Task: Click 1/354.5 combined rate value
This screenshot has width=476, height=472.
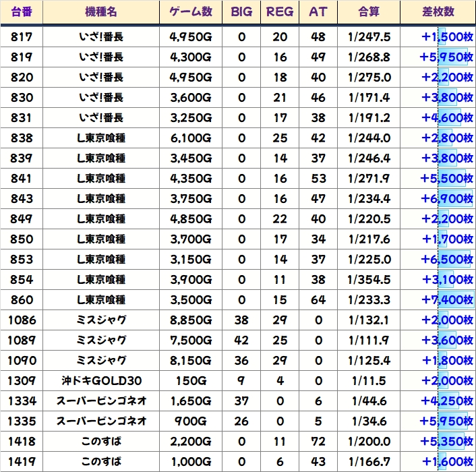Action: 369,280
